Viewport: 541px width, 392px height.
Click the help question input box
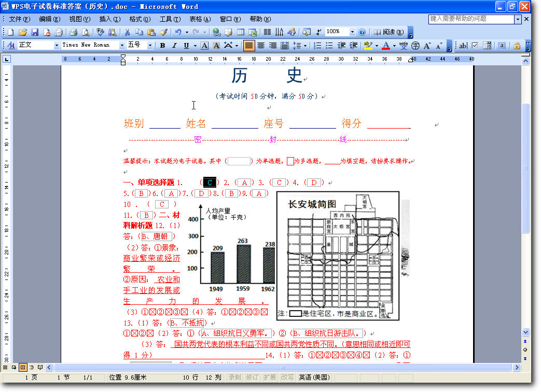click(471, 19)
